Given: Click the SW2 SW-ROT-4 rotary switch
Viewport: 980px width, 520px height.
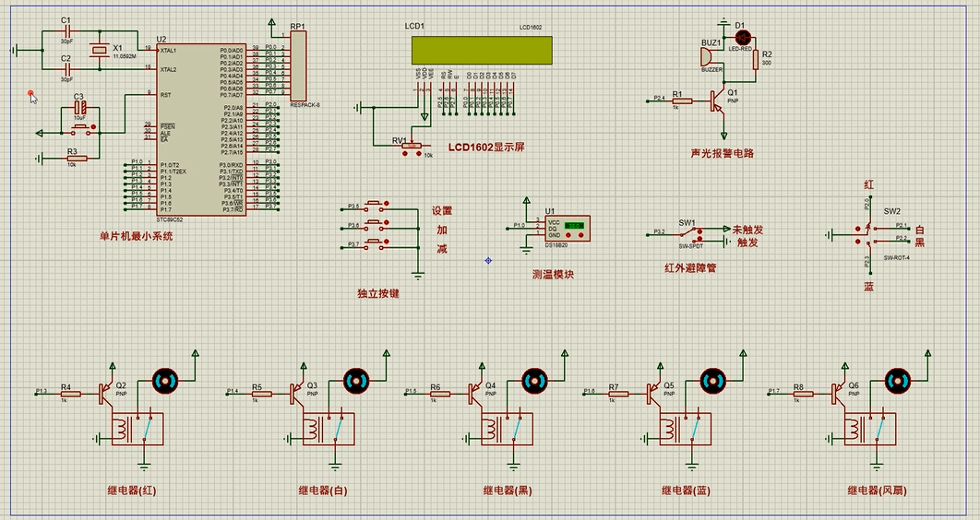Looking at the screenshot, I should 867,235.
